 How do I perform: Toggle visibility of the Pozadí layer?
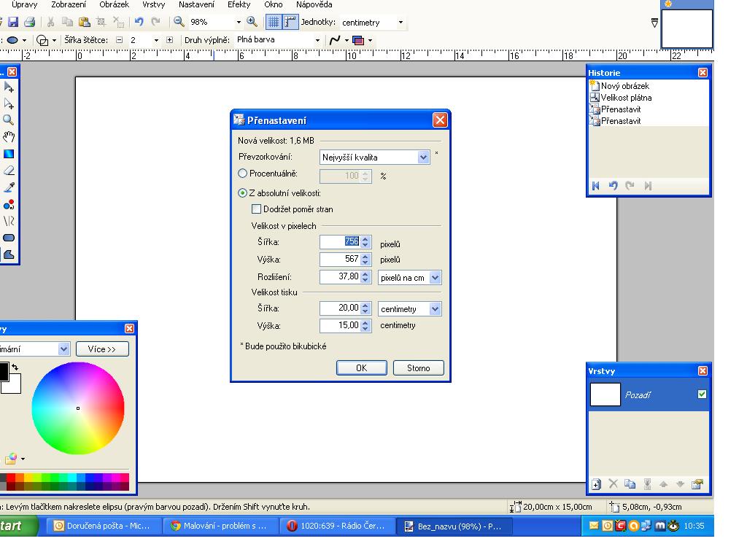click(x=702, y=394)
